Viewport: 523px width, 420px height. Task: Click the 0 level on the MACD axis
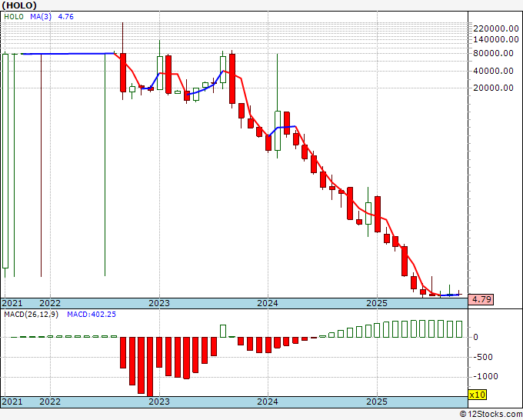click(475, 337)
